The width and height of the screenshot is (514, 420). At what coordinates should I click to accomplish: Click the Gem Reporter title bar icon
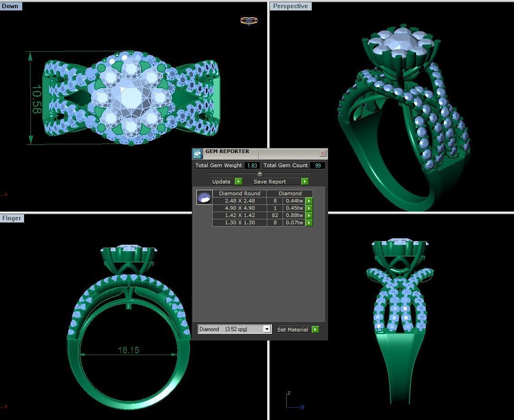click(x=197, y=153)
